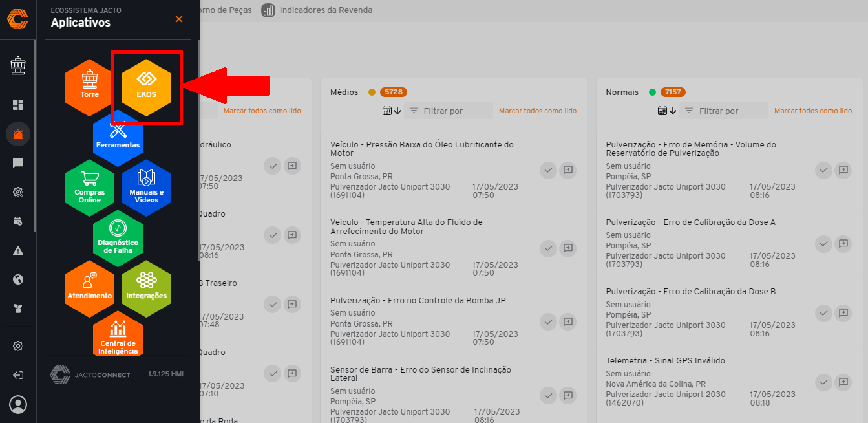
Task: Close the Aplicativos panel
Action: click(179, 19)
